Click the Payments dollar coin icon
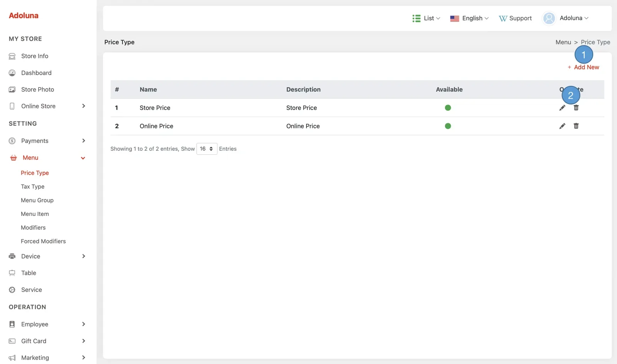 [12, 141]
